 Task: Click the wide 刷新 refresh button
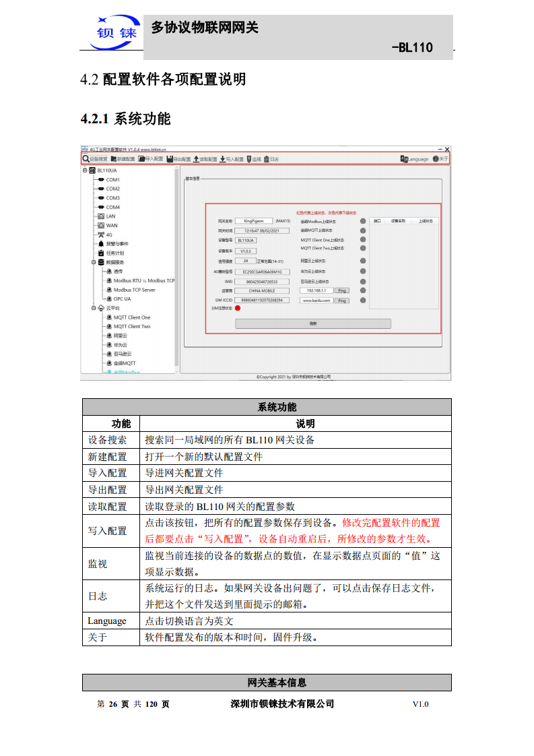point(313,323)
